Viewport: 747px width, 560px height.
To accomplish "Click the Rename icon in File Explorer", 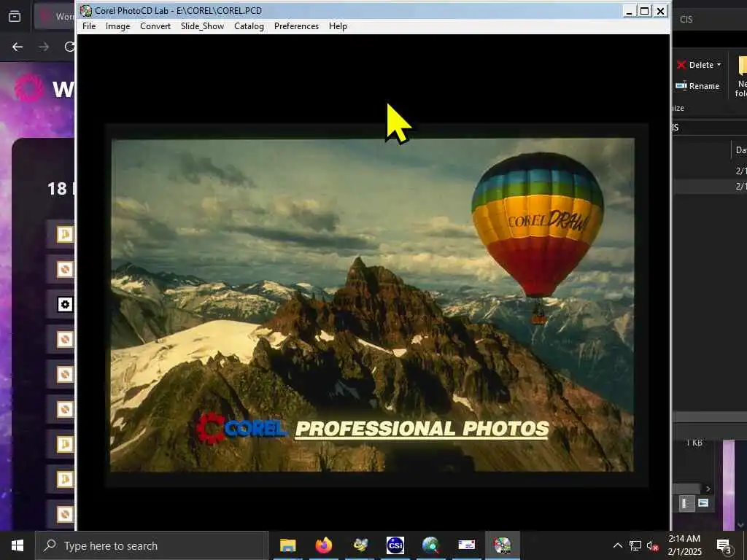I will coord(681,86).
